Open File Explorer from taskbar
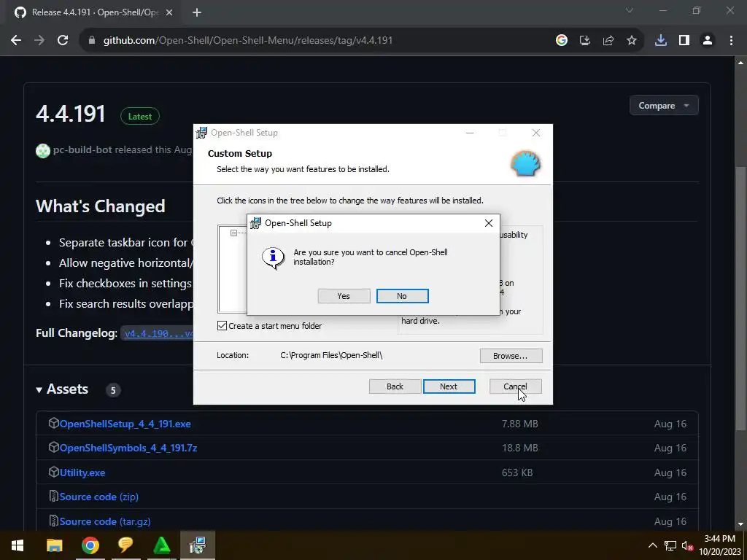This screenshot has height=560, width=747. coord(54,545)
